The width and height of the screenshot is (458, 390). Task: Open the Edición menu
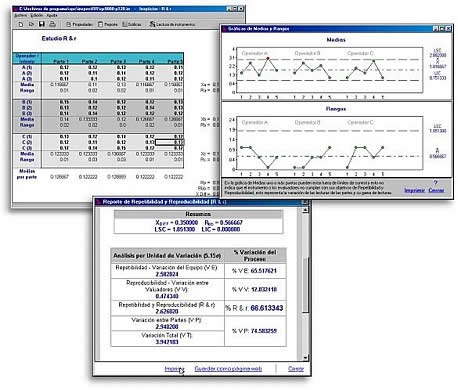click(x=37, y=15)
